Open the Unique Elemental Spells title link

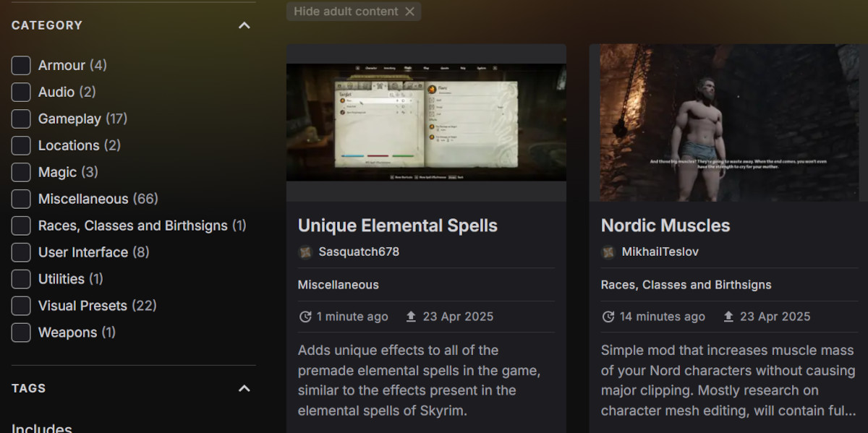click(x=398, y=226)
